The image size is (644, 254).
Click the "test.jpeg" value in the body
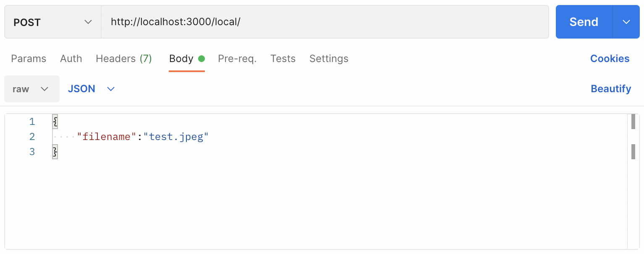[176, 137]
